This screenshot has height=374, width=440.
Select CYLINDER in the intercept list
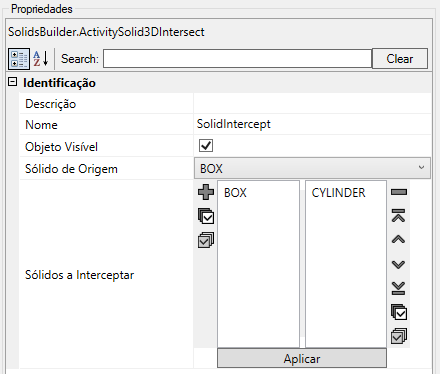click(x=338, y=193)
